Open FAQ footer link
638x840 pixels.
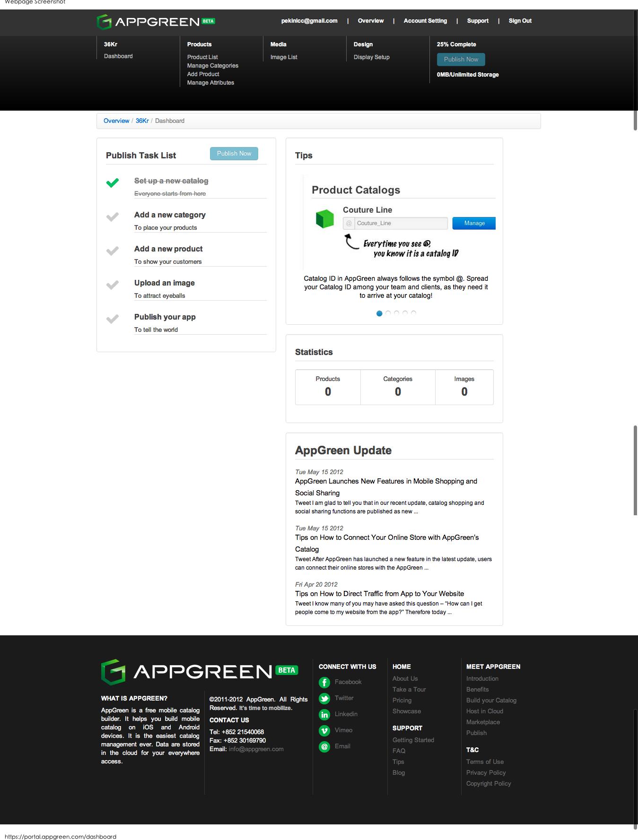(399, 751)
